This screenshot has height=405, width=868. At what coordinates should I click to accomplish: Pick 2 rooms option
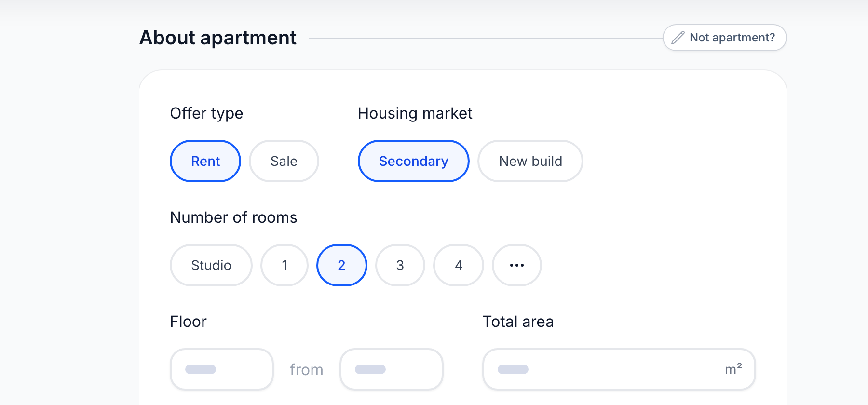coord(342,265)
